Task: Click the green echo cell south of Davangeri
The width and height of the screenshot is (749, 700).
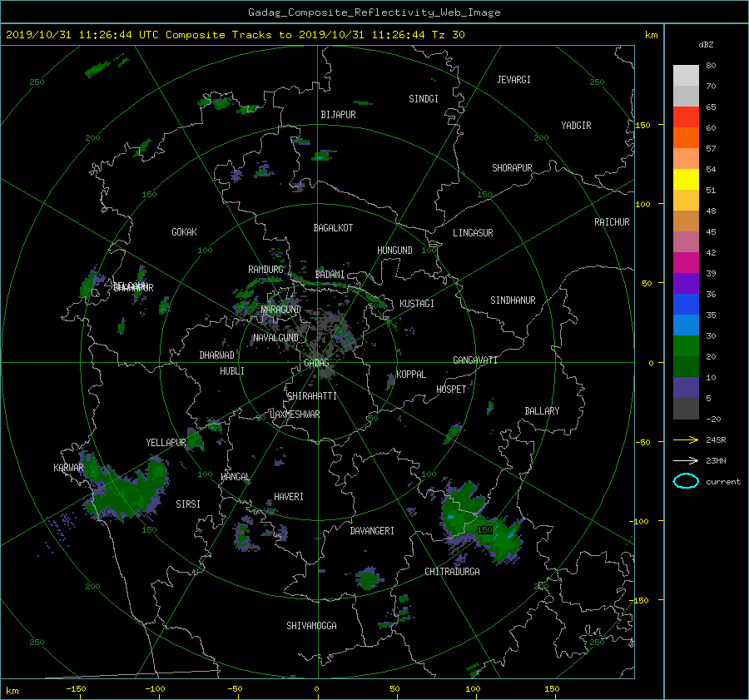Action: [x=367, y=578]
